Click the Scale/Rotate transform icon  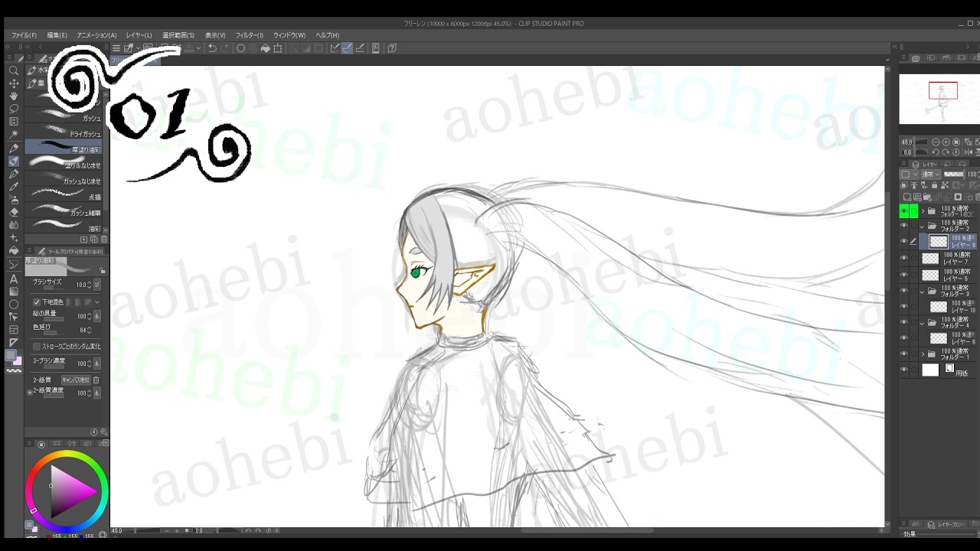pos(278,48)
